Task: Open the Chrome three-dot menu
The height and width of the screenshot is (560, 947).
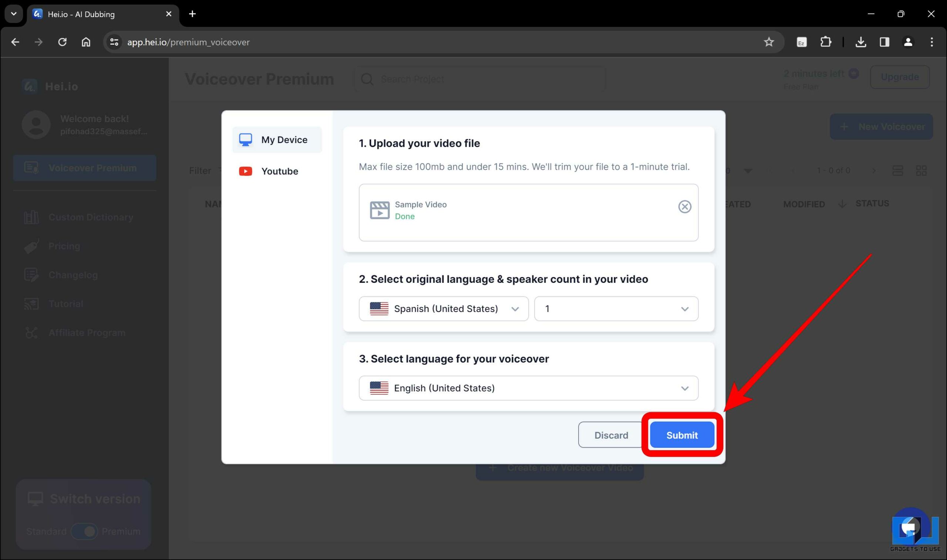Action: click(931, 42)
